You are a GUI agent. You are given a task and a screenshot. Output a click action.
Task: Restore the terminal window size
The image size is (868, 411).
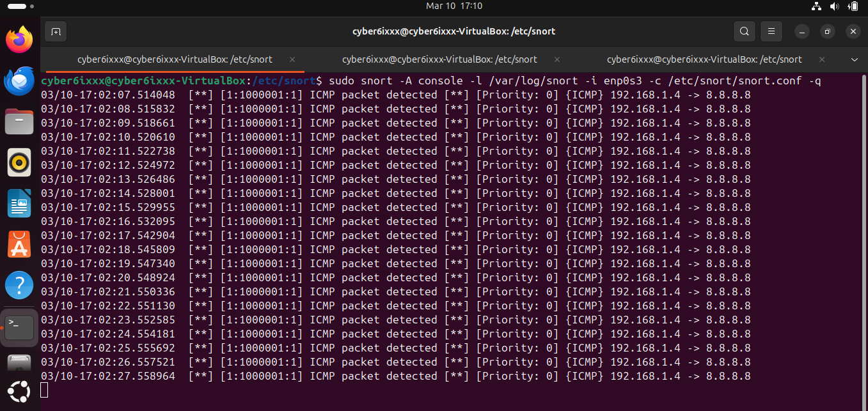[x=827, y=31]
